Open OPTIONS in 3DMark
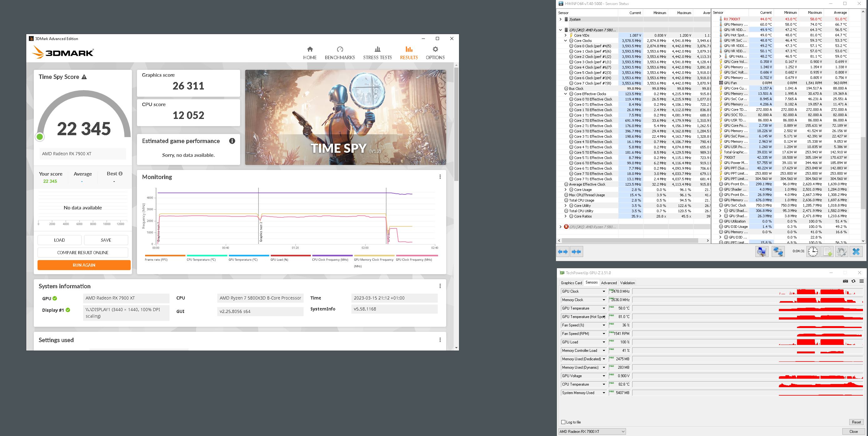Viewport: 868px width, 436px height. tap(435, 53)
